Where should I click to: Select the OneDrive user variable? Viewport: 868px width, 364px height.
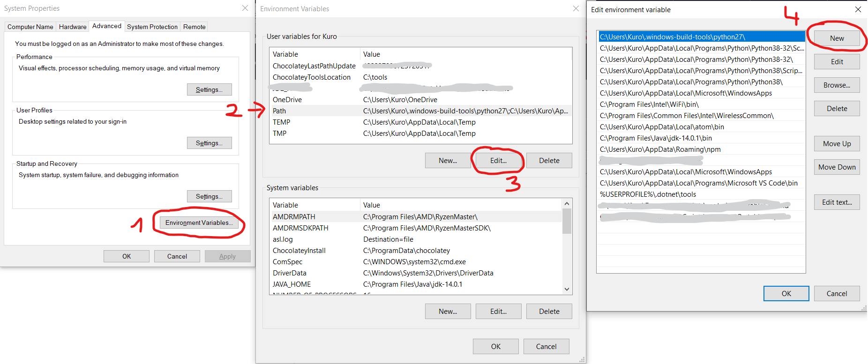pos(420,100)
